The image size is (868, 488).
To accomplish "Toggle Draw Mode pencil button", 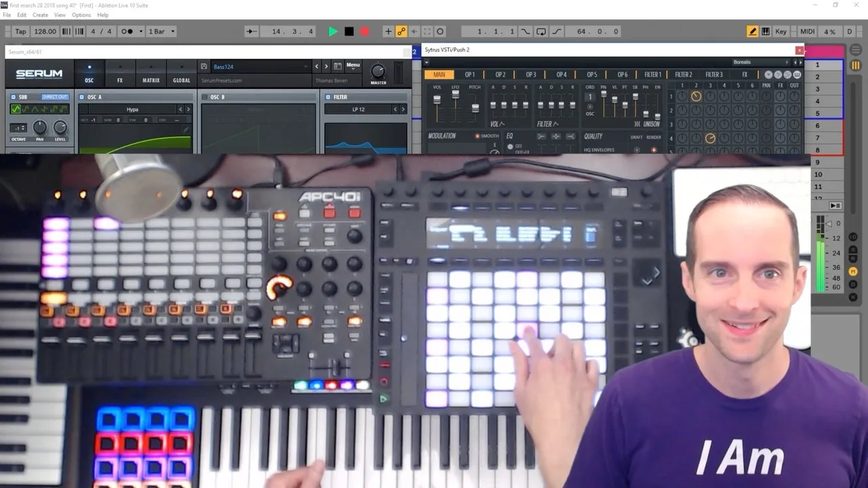I will (x=753, y=31).
